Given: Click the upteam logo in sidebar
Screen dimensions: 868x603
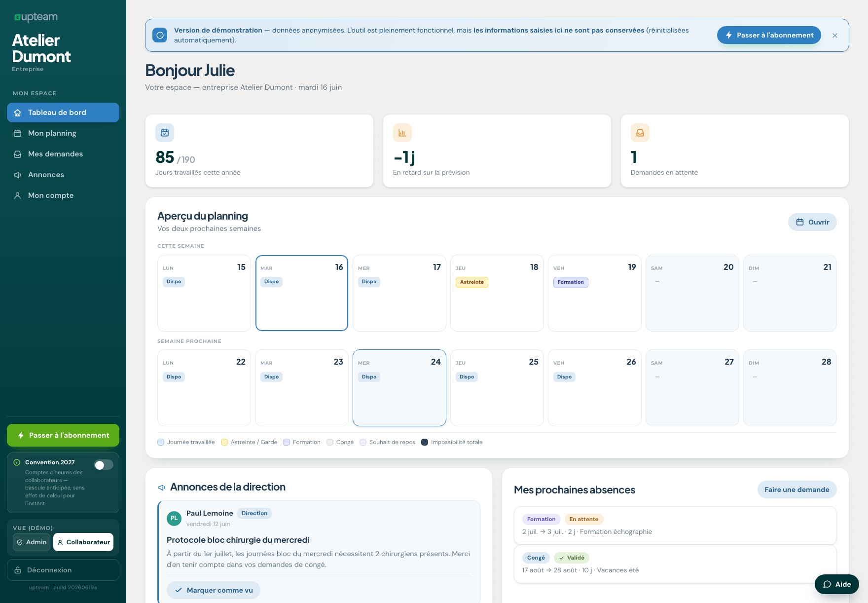Looking at the screenshot, I should coord(36,17).
